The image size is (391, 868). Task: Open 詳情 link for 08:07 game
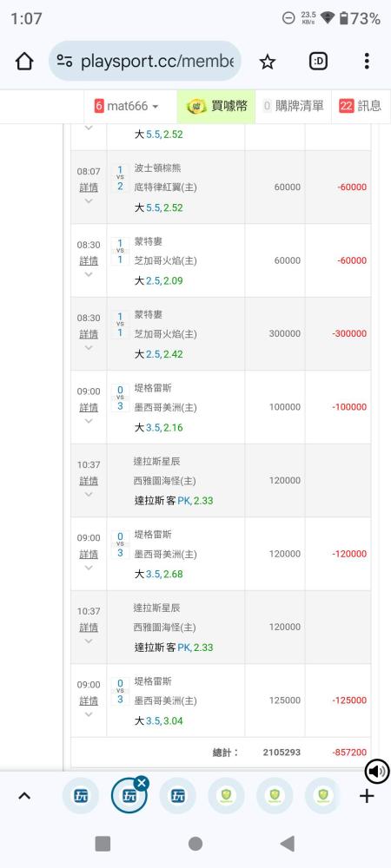point(89,187)
